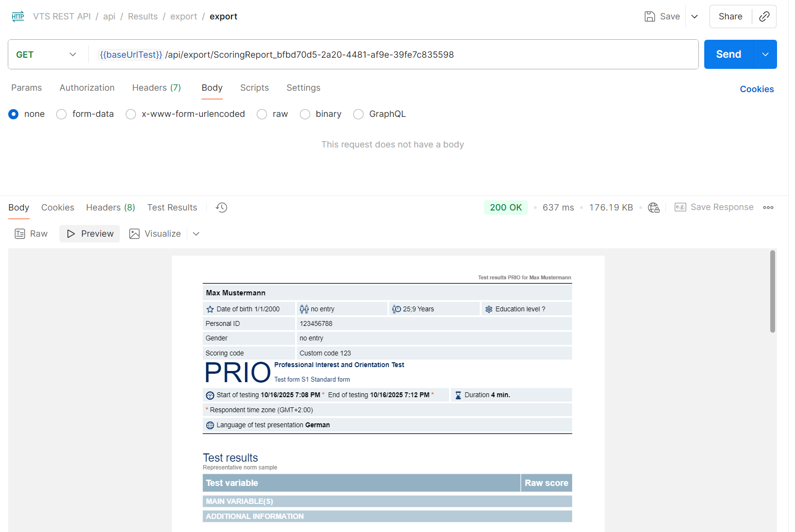Switch to the Test Results tab
795x532 pixels.
172,208
